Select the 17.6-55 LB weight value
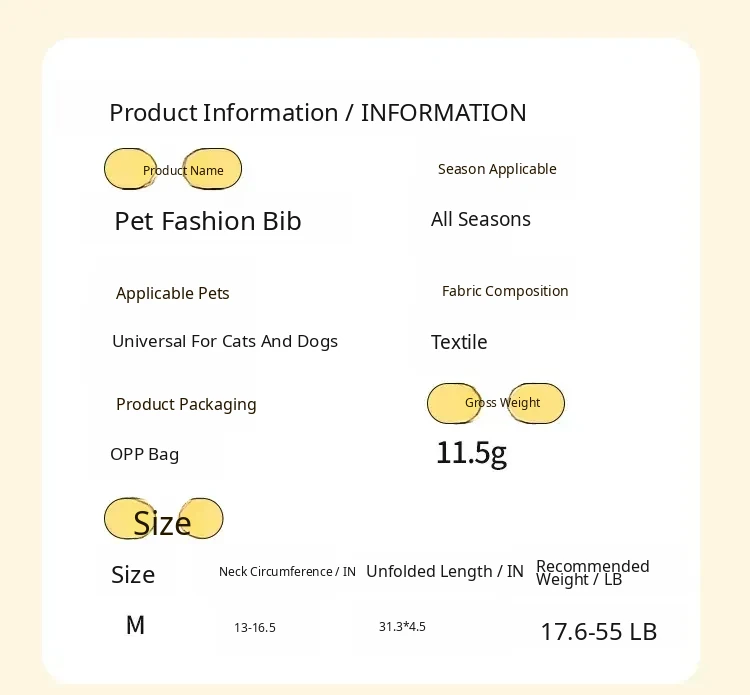 point(599,632)
